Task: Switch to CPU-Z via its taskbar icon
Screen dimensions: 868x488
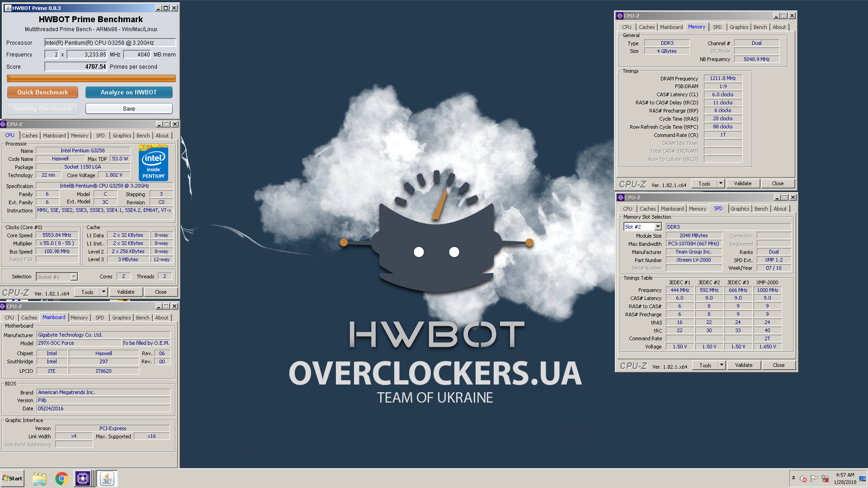Action: coord(83,479)
